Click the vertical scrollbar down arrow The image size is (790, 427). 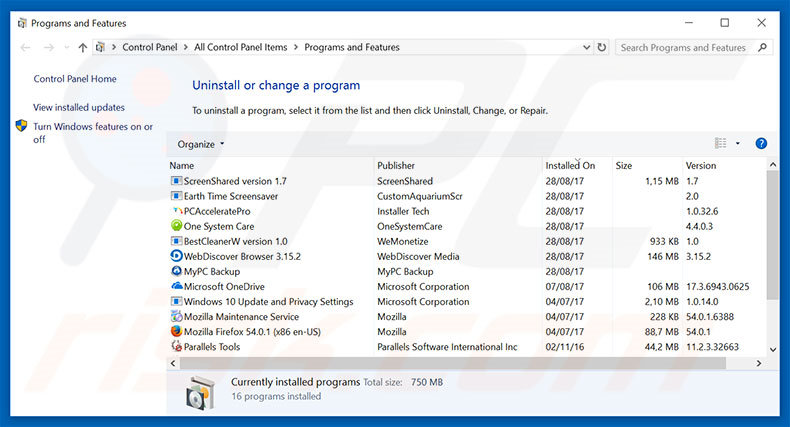point(773,349)
